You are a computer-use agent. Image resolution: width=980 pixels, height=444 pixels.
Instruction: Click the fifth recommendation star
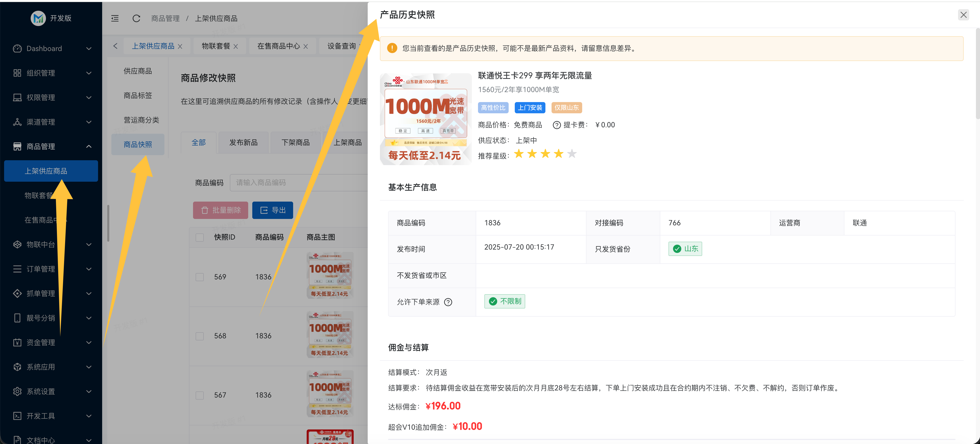click(571, 154)
